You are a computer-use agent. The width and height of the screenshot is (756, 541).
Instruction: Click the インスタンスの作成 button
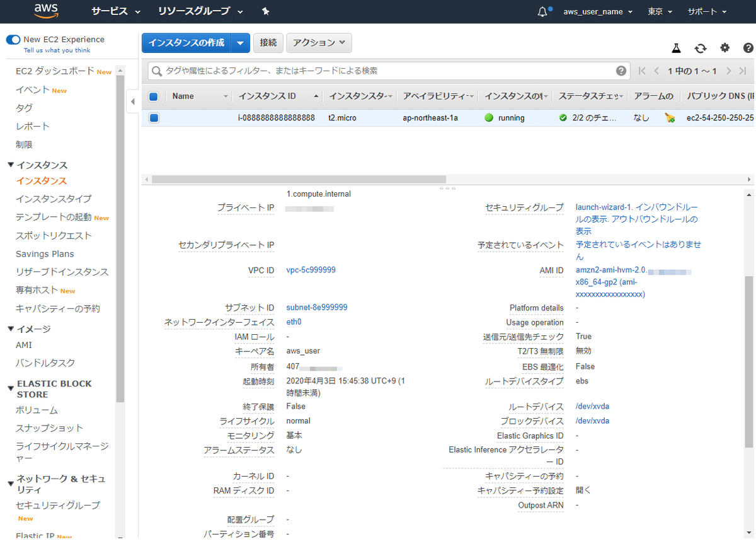coord(186,43)
